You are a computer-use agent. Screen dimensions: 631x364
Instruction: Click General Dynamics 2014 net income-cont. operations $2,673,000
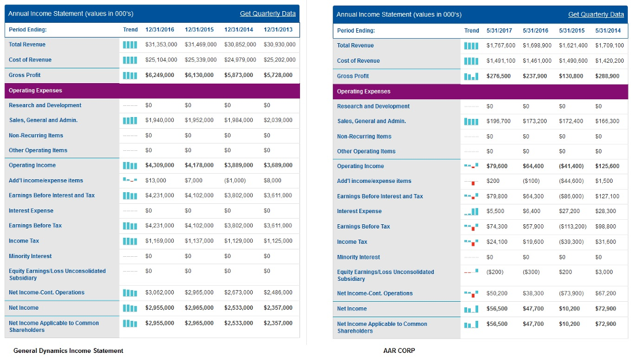coord(238,292)
